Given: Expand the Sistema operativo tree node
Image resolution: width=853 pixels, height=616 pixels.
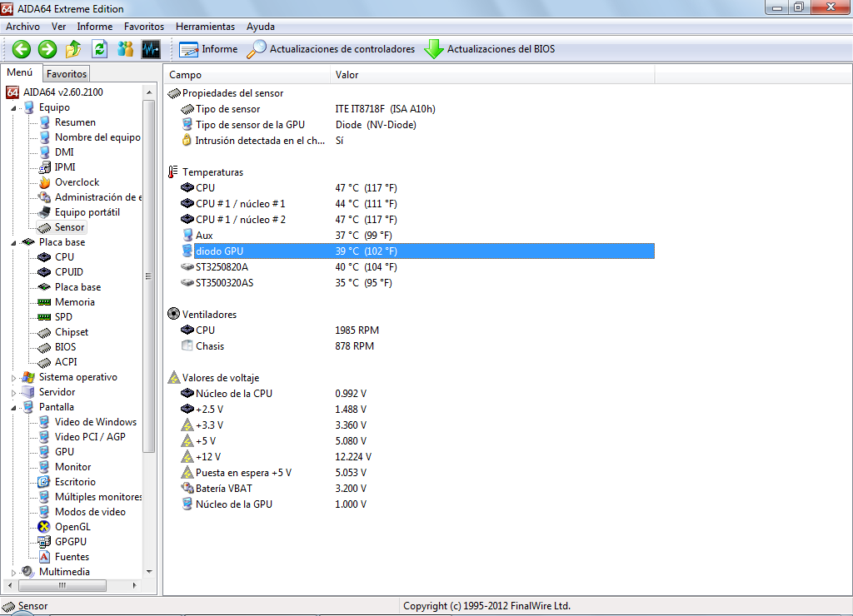Looking at the screenshot, I should 13,378.
